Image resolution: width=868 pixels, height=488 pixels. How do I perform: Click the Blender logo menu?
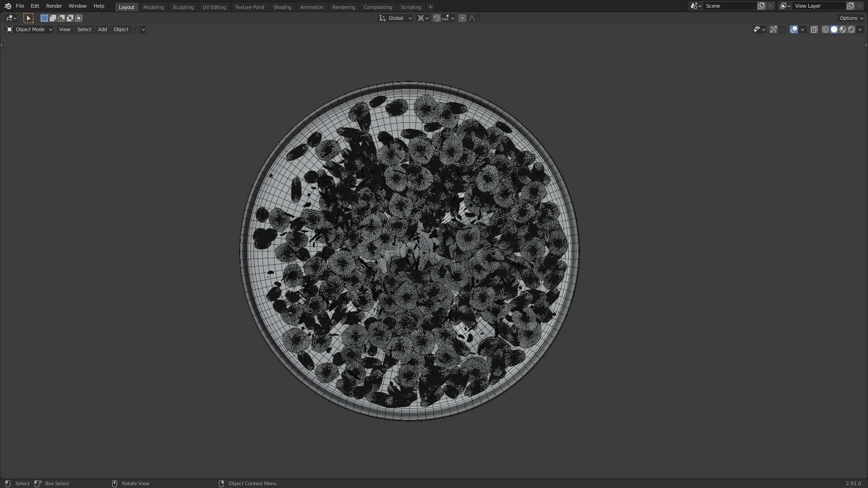click(x=8, y=6)
